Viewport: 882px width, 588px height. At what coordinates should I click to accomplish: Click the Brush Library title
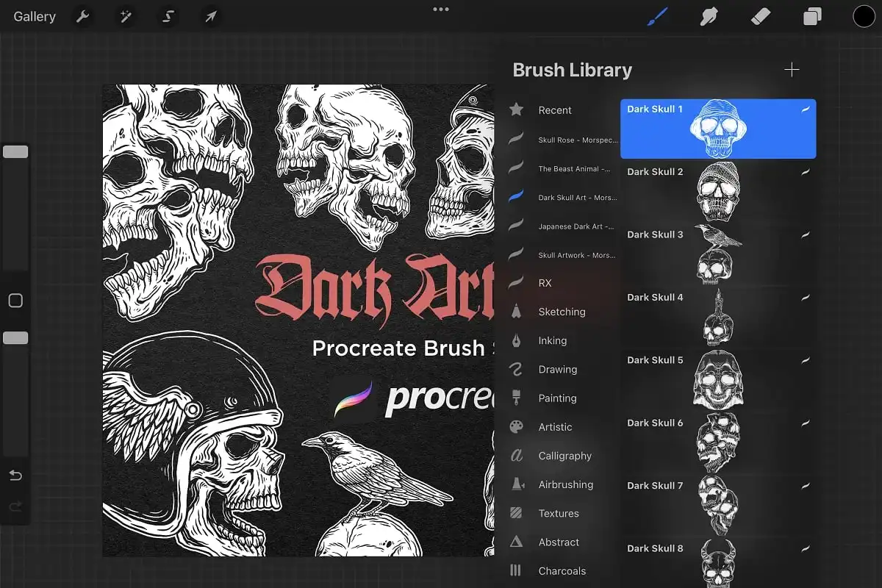pos(572,70)
